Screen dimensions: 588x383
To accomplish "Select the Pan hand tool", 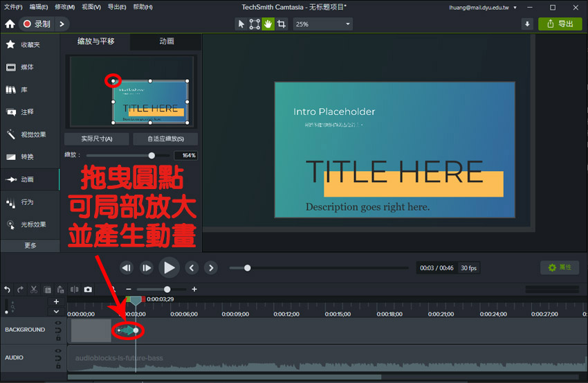I will click(268, 24).
